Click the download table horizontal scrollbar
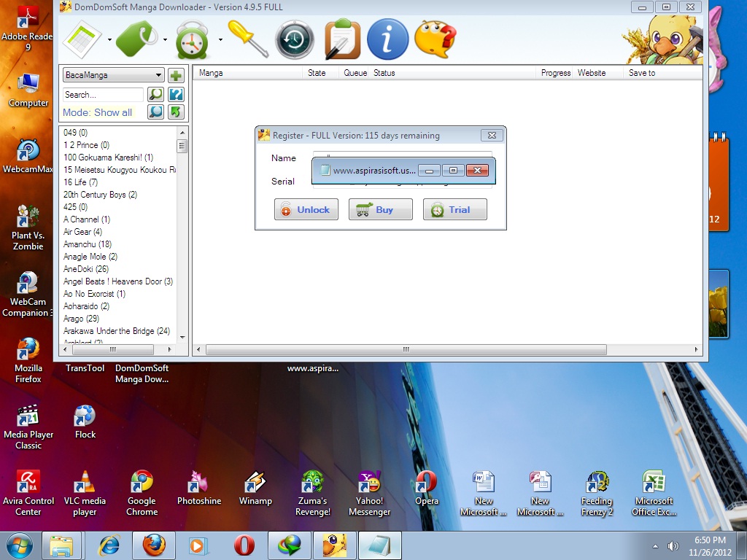This screenshot has height=560, width=747. pyautogui.click(x=406, y=349)
